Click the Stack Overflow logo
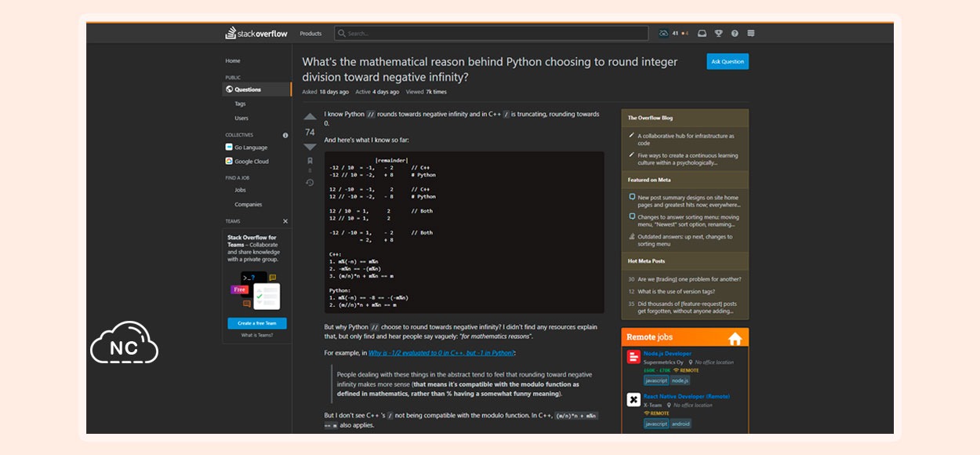The height and width of the screenshot is (455, 980). tap(256, 34)
